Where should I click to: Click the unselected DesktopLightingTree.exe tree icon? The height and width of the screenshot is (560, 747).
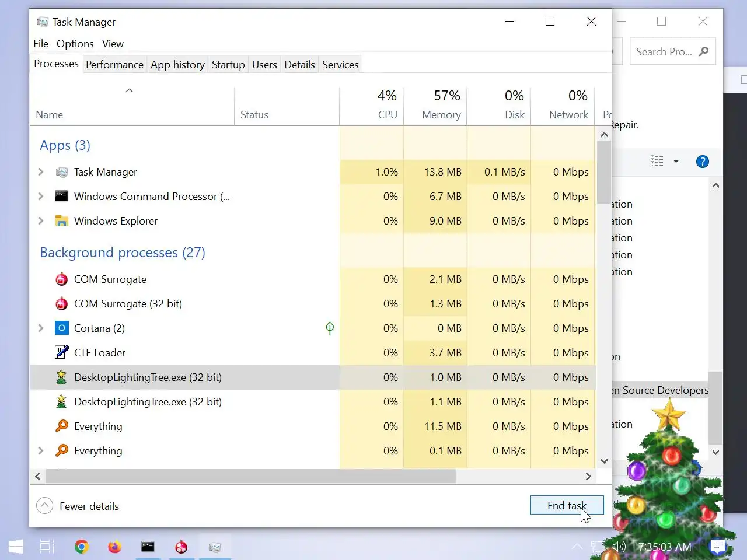point(61,402)
